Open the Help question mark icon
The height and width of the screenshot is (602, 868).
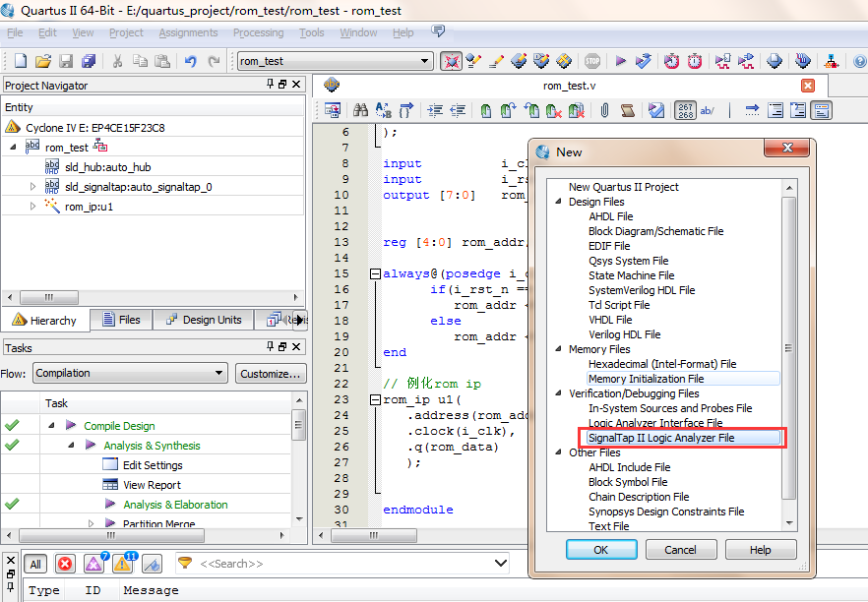tap(860, 61)
